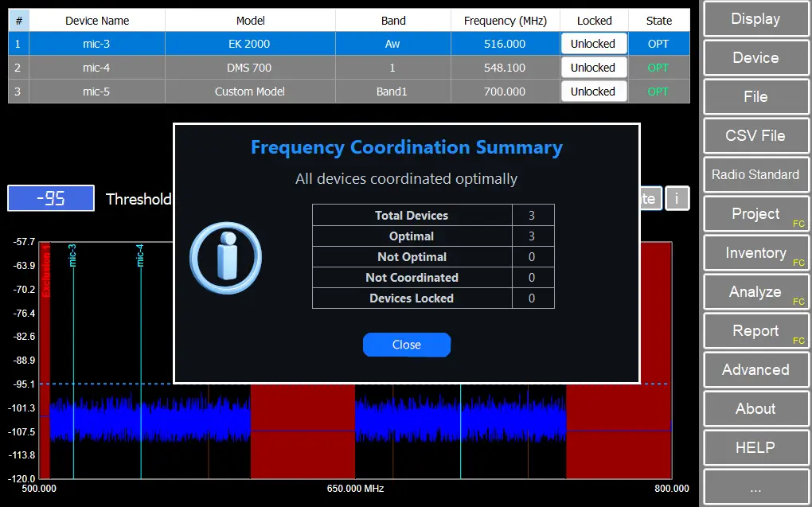The image size is (812, 507).
Task: Open the HELP panel
Action: tap(755, 448)
